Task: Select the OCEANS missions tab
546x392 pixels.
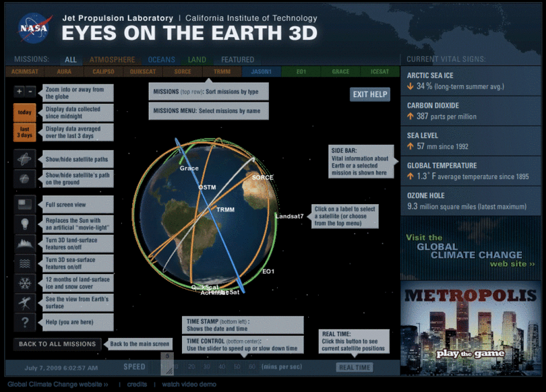Action: [161, 59]
